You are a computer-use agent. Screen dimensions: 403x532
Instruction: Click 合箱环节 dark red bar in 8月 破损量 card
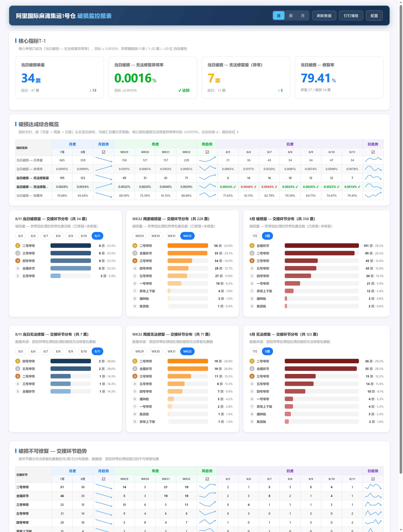tap(322, 246)
